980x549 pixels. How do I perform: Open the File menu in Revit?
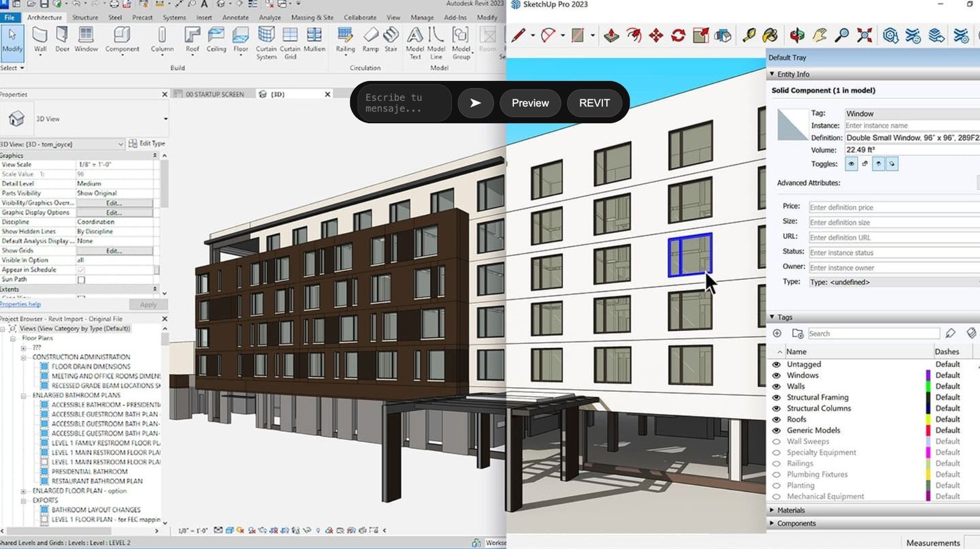tap(10, 17)
